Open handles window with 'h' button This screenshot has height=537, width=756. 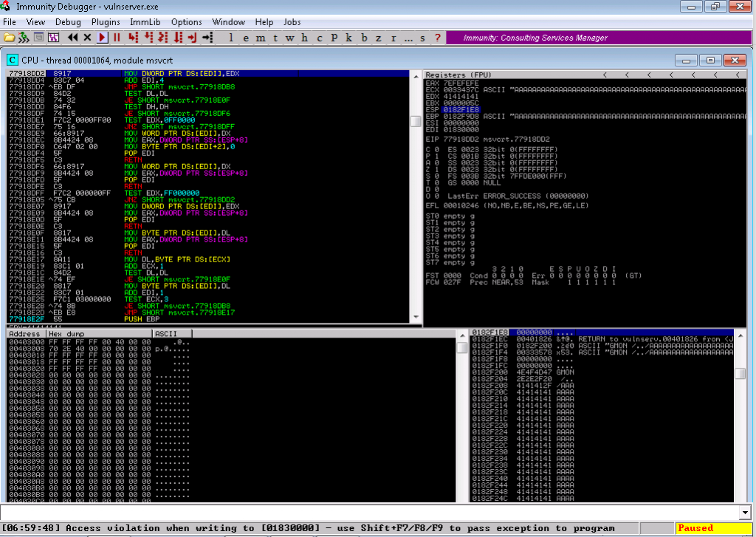[x=305, y=38]
